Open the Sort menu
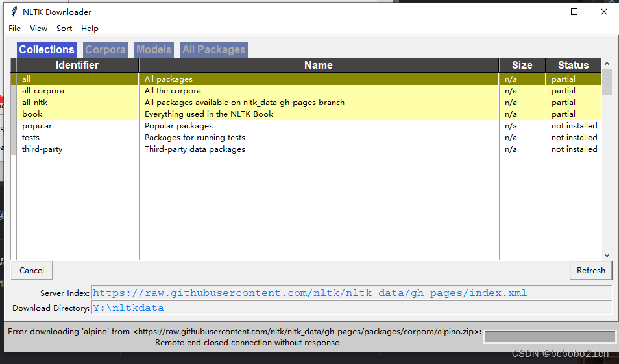The height and width of the screenshot is (364, 619). (64, 29)
